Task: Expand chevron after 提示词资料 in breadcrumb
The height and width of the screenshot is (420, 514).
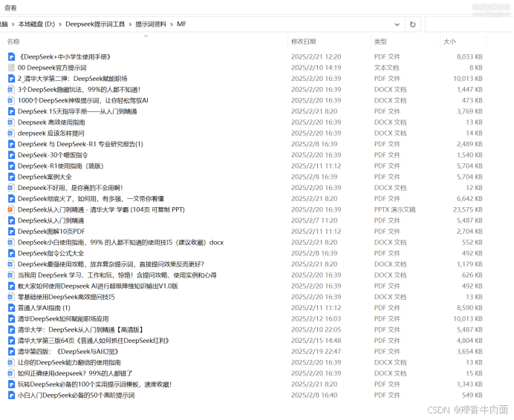Action: (x=172, y=24)
